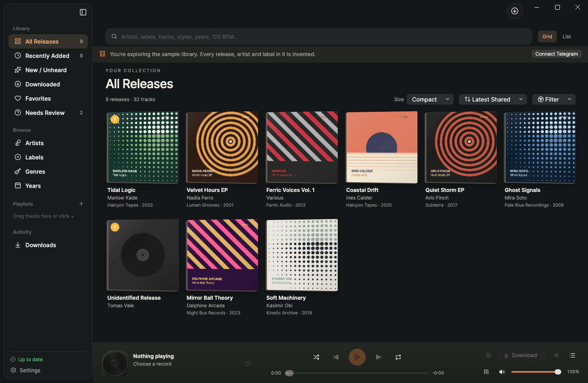
Task: Click the Needs Review question icon
Action: pyautogui.click(x=18, y=113)
